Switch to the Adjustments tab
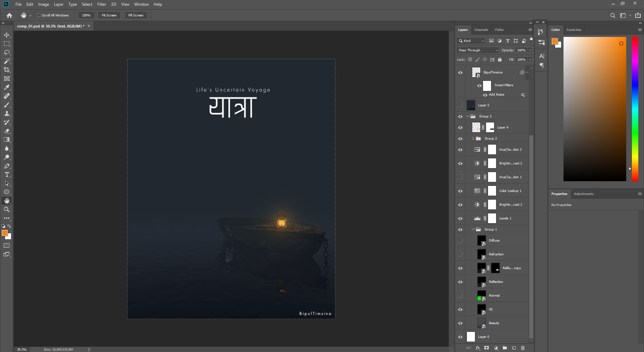Screen dimensions: 644x352 (583, 194)
